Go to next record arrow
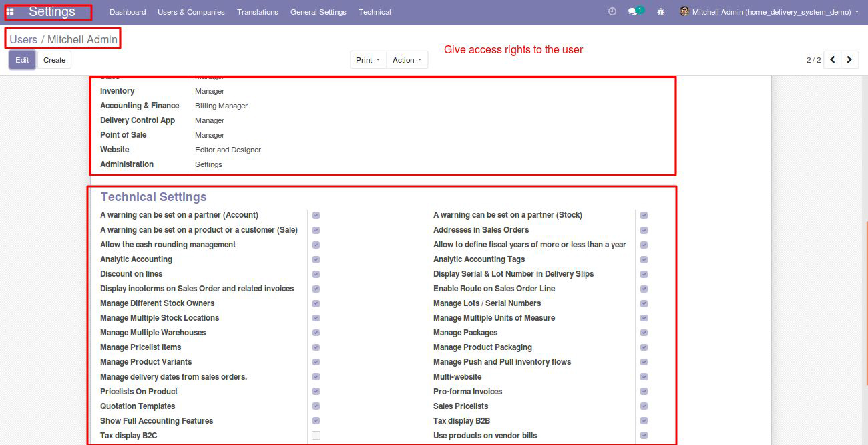Viewport: 868px width, 445px height. click(849, 60)
